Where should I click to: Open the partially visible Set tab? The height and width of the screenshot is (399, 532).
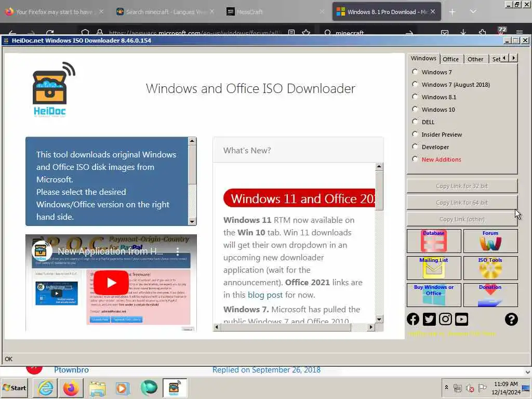point(495,59)
